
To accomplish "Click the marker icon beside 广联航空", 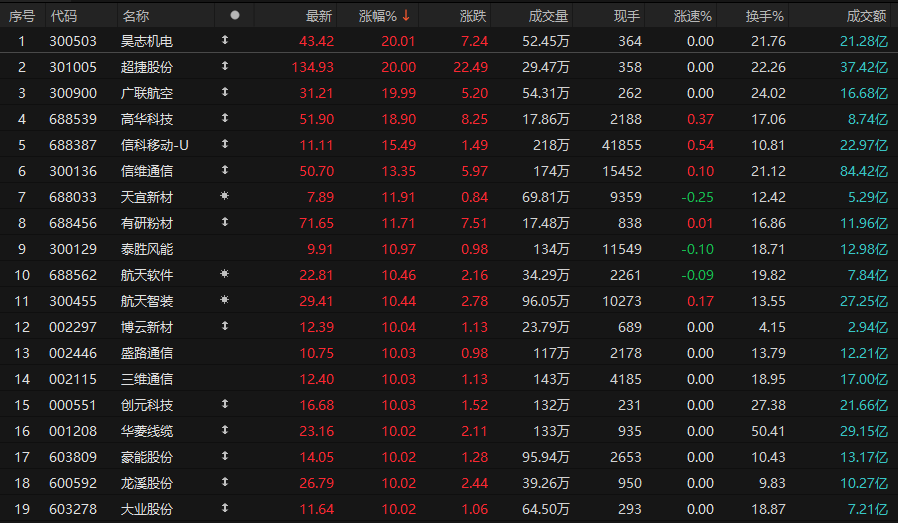I will click(225, 92).
